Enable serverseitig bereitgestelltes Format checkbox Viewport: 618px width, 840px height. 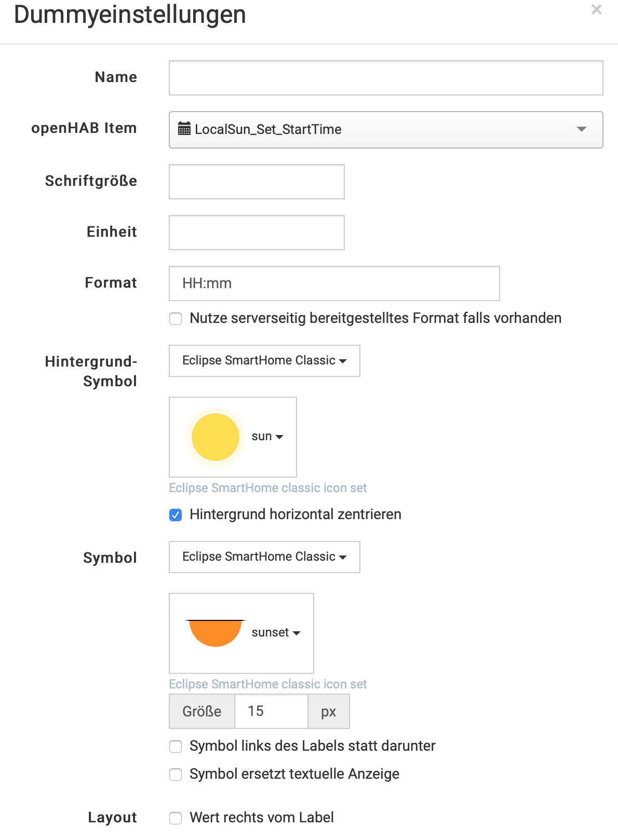pos(176,319)
